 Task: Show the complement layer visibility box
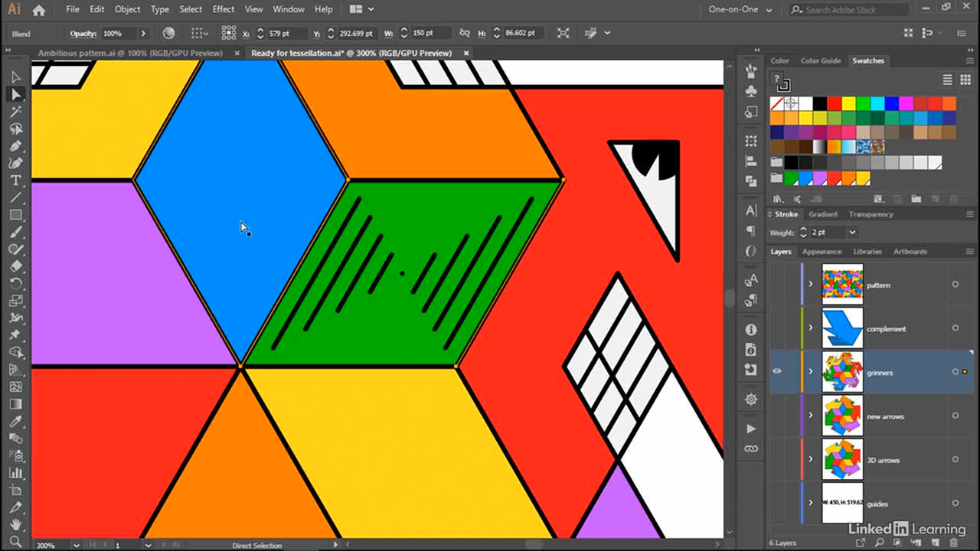777,328
